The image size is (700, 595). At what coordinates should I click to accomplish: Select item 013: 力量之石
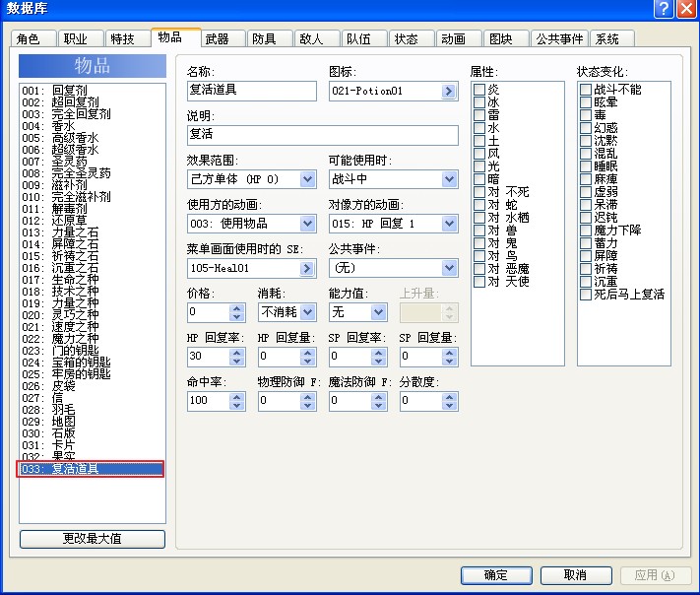tap(93, 232)
